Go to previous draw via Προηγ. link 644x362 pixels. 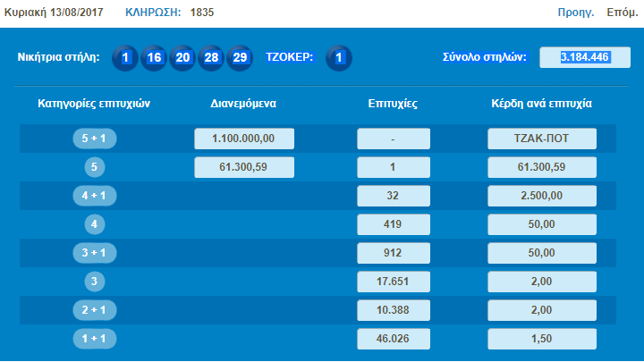coord(576,13)
